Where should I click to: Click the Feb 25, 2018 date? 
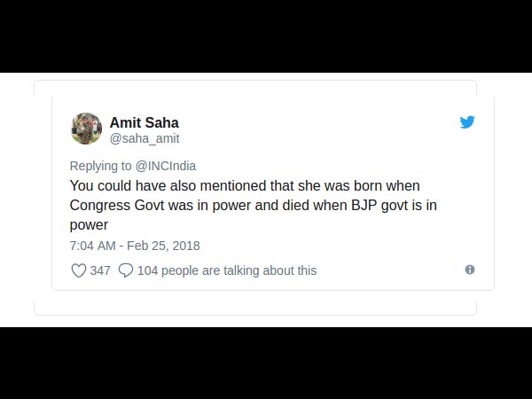166,246
